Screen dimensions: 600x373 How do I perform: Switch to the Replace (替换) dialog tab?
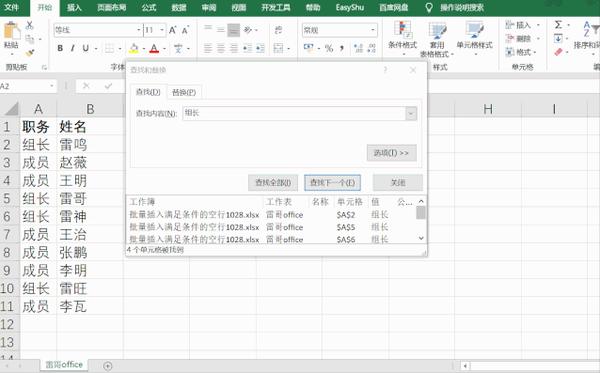[x=184, y=92]
